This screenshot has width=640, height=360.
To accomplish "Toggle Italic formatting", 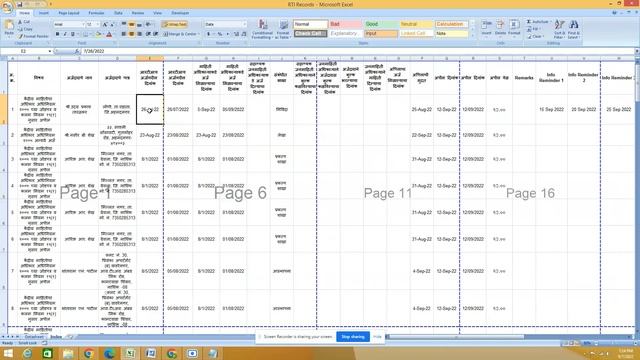I will 65,34.
